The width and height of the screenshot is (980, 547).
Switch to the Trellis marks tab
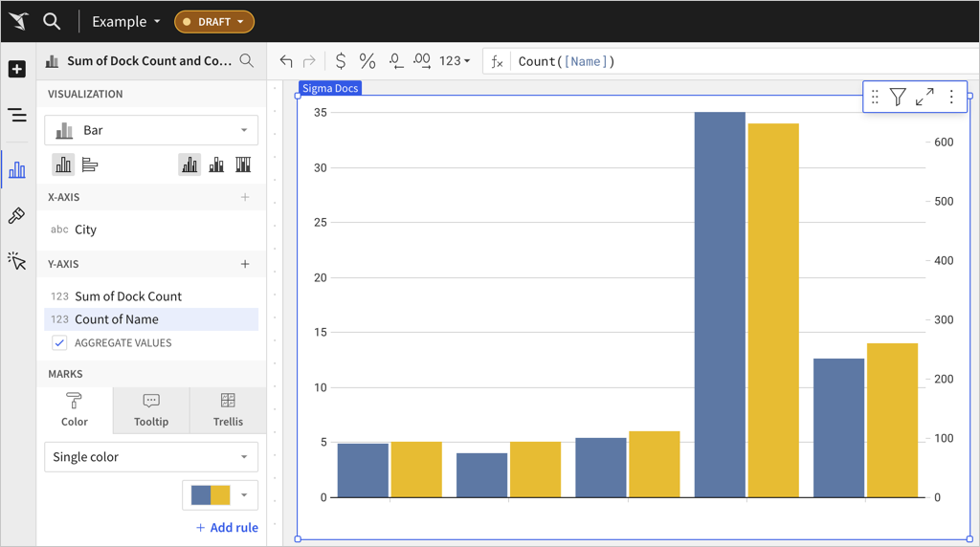228,410
